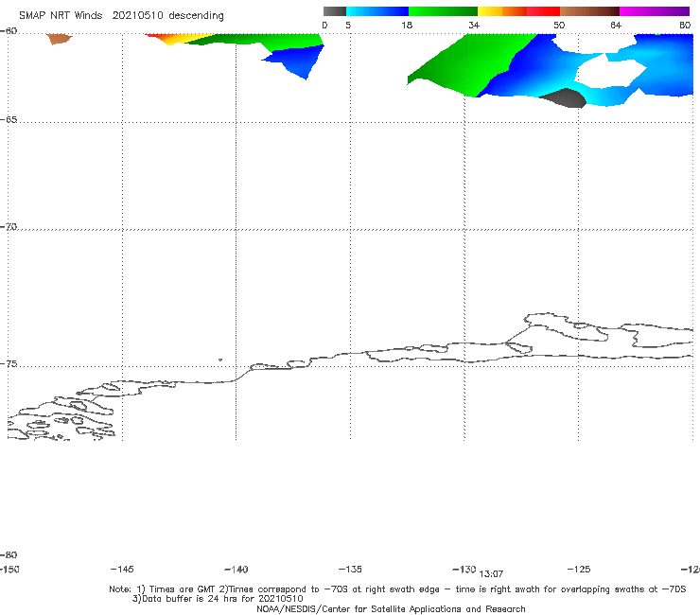Click the NOAA/NESDIS credit text
This screenshot has height=615, width=700.
point(391,609)
